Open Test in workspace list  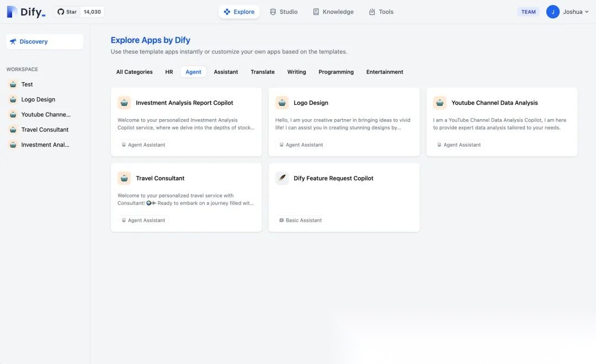tap(27, 84)
